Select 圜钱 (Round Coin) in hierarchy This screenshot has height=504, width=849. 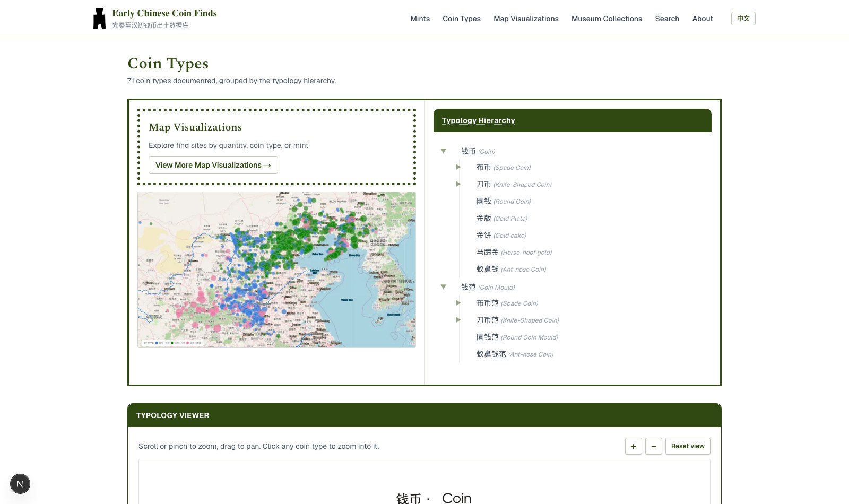click(504, 201)
